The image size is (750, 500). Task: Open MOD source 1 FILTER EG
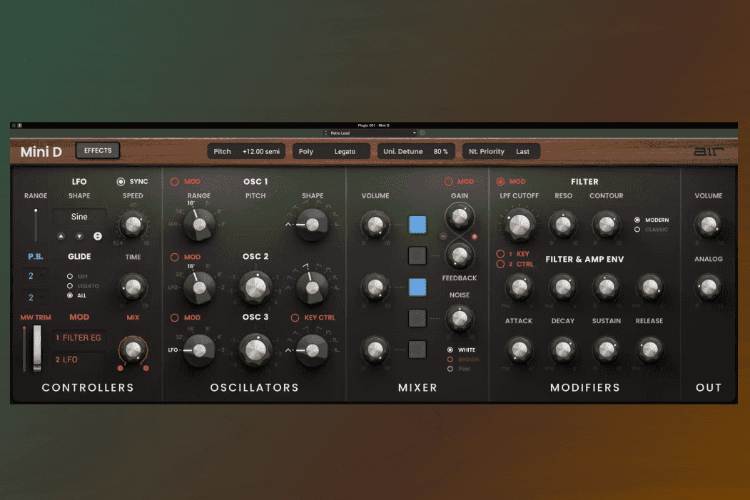79,338
